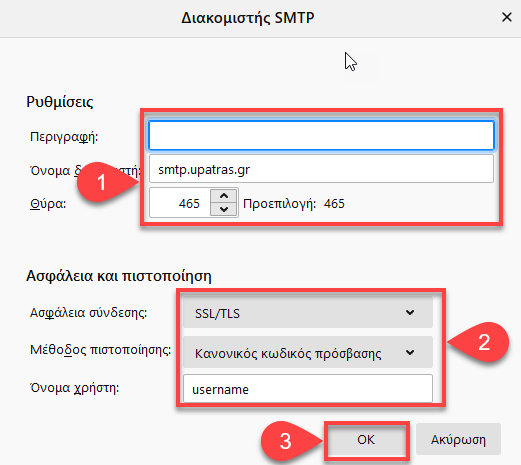Click the Όνομα χρήστη label

click(74, 388)
